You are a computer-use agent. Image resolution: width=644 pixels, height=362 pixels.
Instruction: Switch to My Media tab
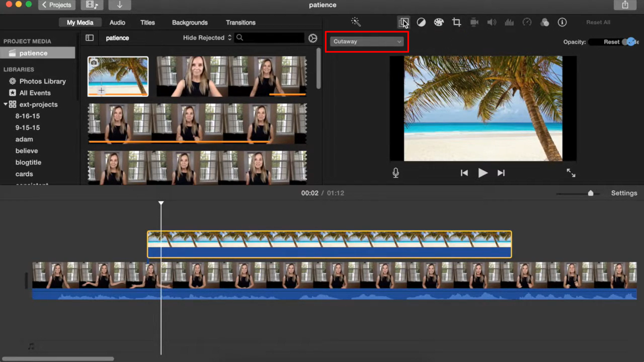tap(80, 23)
